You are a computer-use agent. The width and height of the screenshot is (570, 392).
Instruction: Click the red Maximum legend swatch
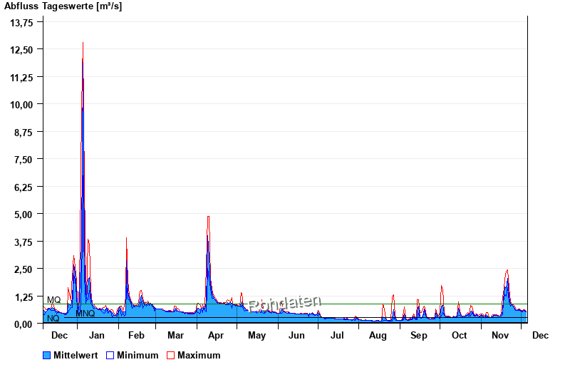pyautogui.click(x=170, y=355)
